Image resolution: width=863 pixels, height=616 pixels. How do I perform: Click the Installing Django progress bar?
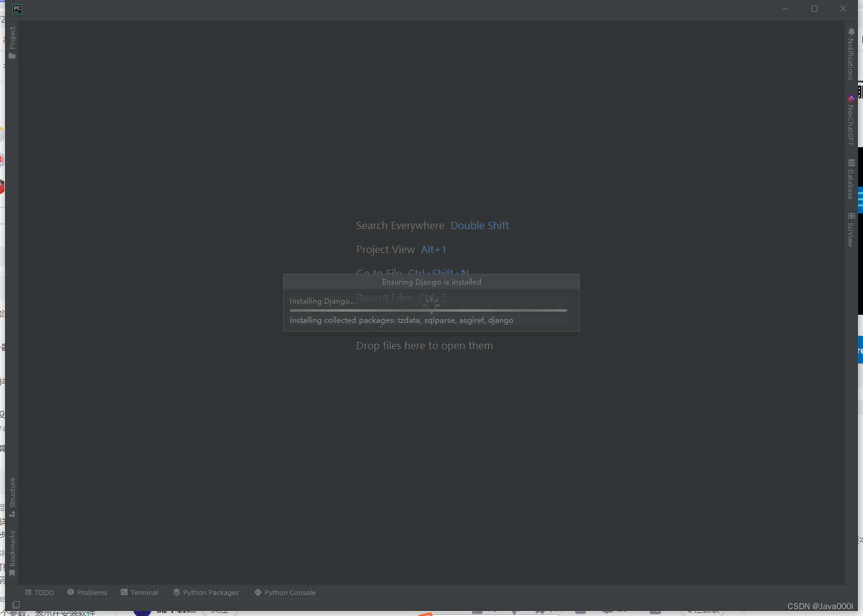coord(428,310)
